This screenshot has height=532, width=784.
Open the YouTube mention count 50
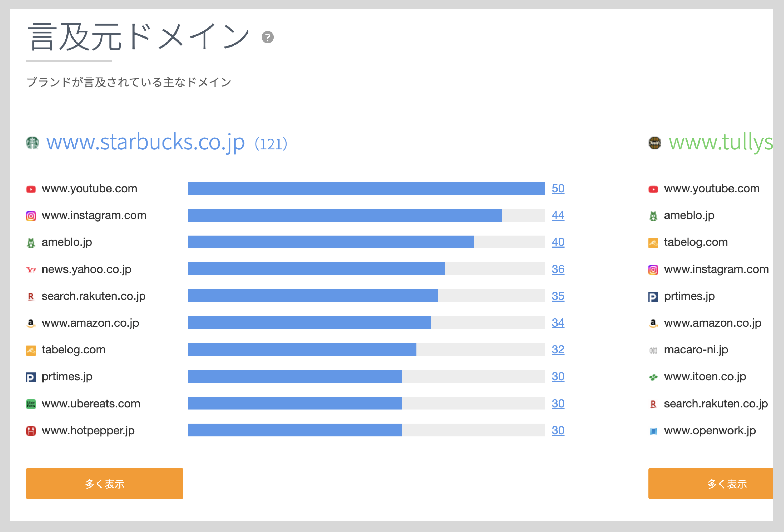[x=558, y=188]
